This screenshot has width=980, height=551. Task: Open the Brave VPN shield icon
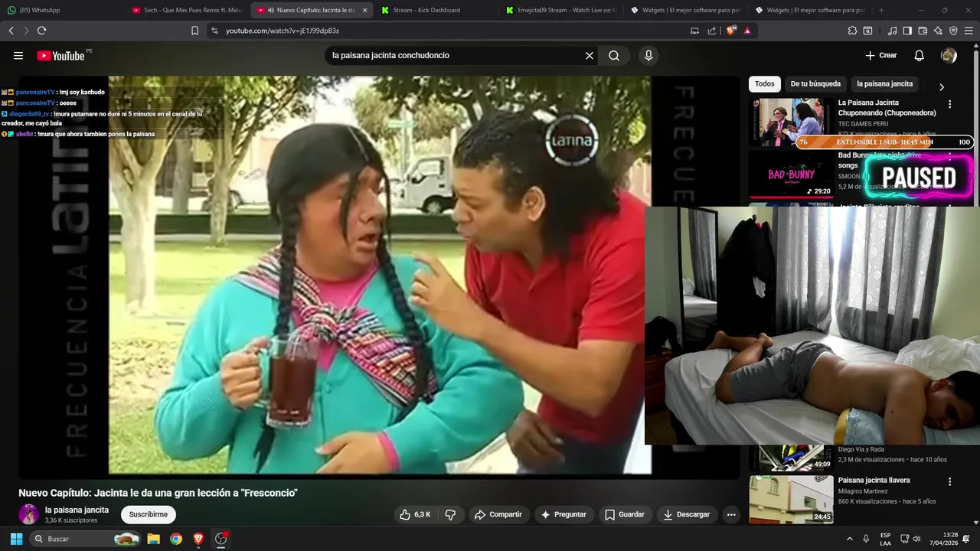[953, 31]
